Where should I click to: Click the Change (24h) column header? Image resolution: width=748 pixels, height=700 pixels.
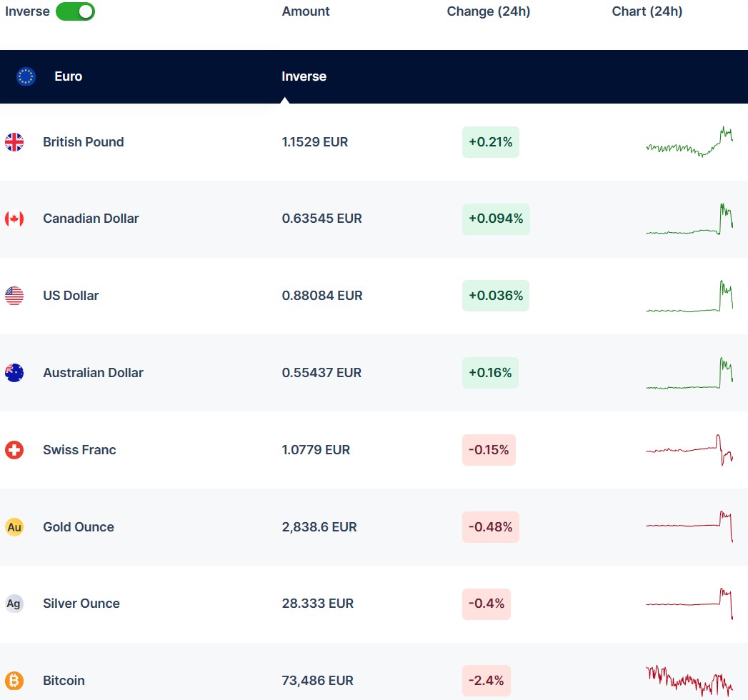(488, 11)
